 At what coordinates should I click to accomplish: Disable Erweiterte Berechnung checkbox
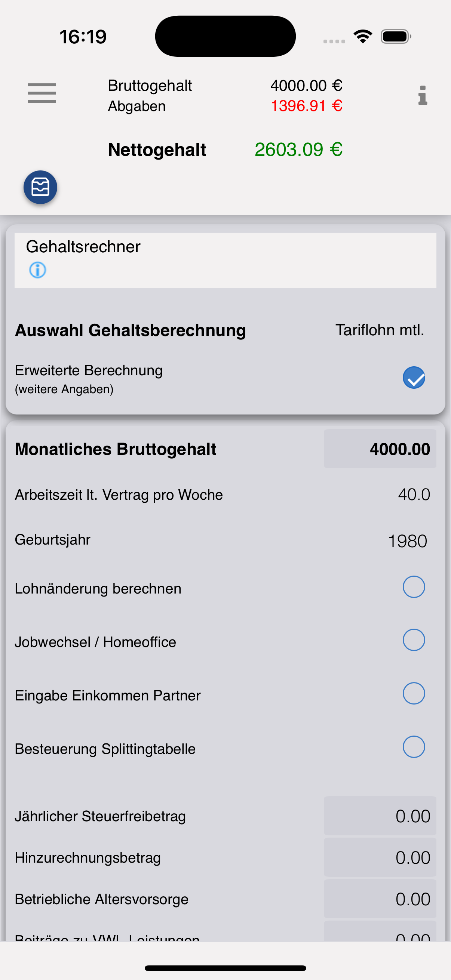pos(414,377)
